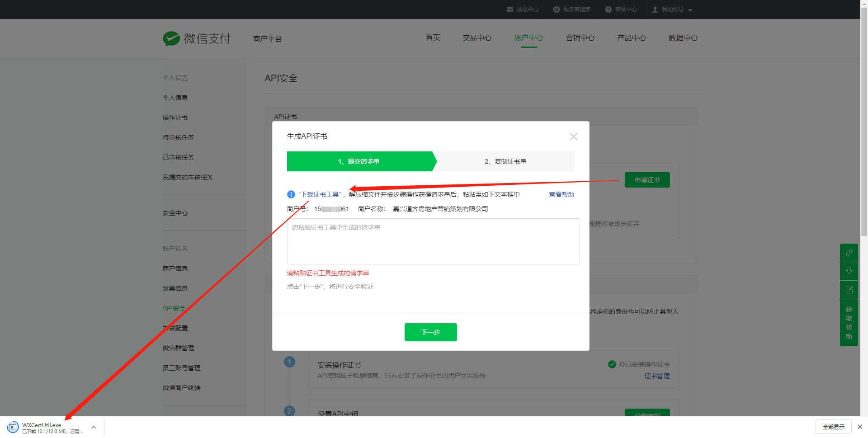Open Employee Account Management in sidebar
The height and width of the screenshot is (438, 868).
pyautogui.click(x=181, y=368)
